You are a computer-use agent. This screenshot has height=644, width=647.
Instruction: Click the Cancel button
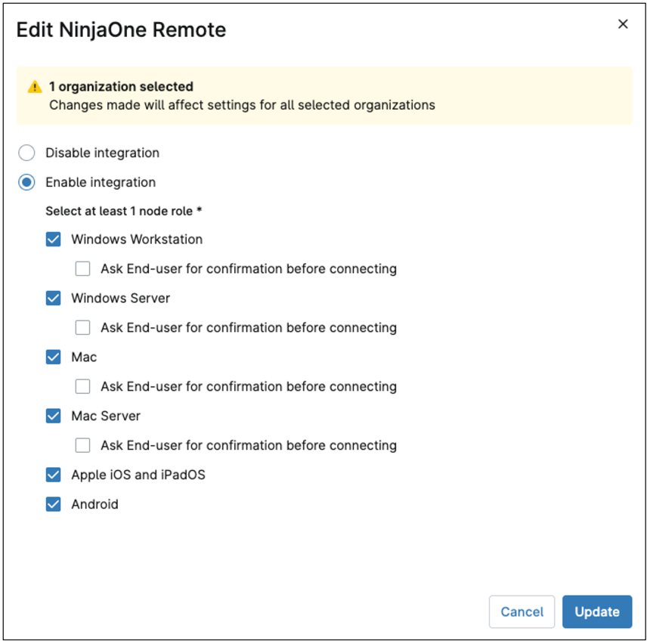point(522,611)
